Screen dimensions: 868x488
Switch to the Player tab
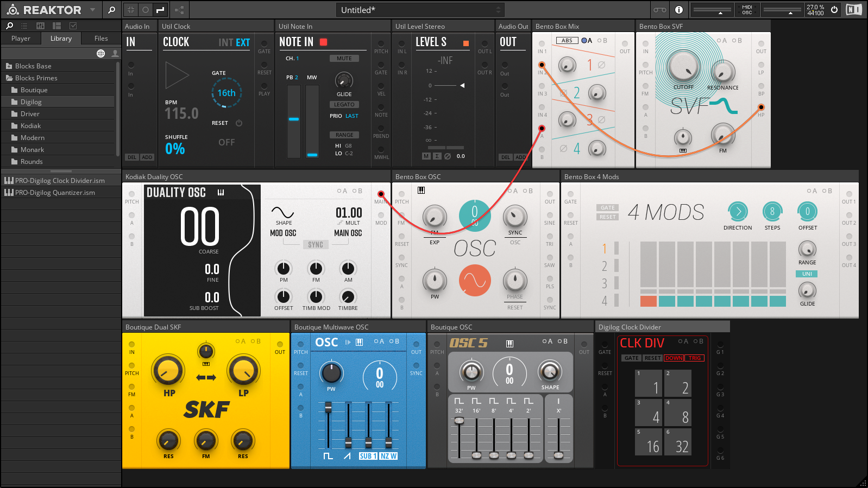[x=21, y=39]
